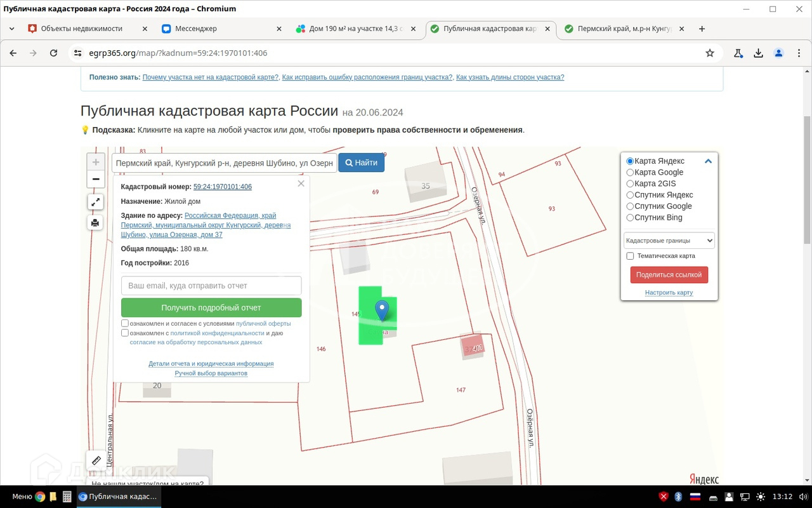Click the blue map location marker
Image resolution: width=812 pixels, height=508 pixels.
click(381, 310)
